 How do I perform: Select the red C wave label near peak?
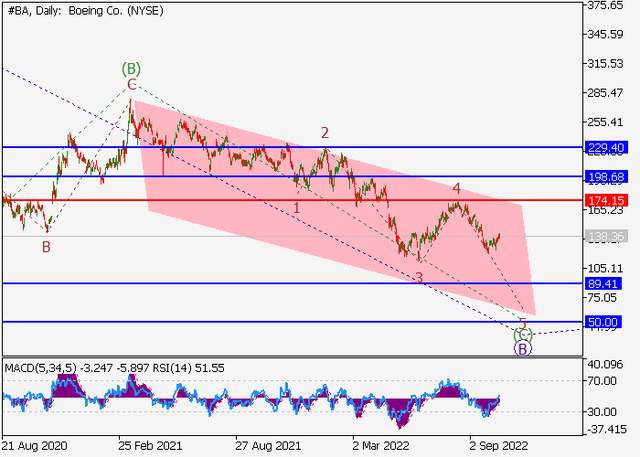point(131,85)
